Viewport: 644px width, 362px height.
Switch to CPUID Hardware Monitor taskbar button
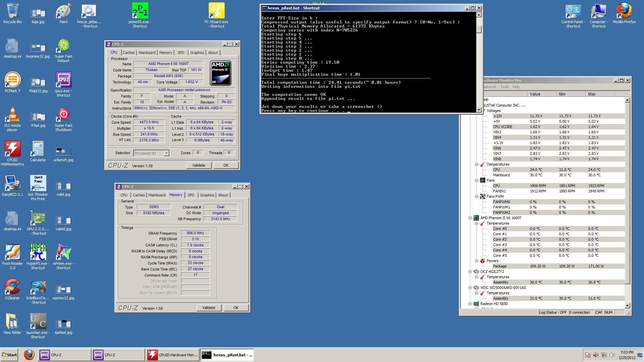173,355
